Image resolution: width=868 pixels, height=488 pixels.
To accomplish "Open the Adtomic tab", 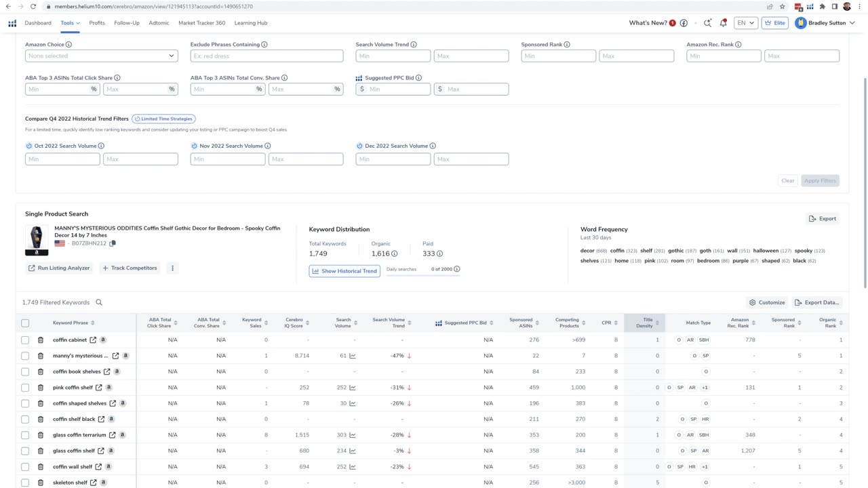I will coord(159,23).
